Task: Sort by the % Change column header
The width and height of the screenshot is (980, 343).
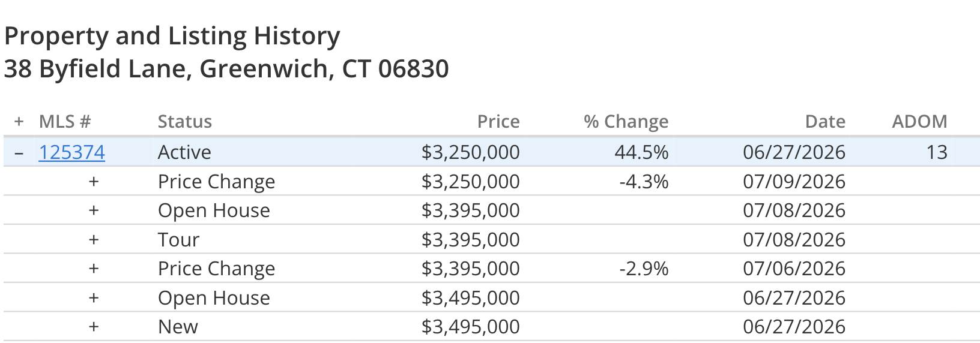Action: [626, 122]
